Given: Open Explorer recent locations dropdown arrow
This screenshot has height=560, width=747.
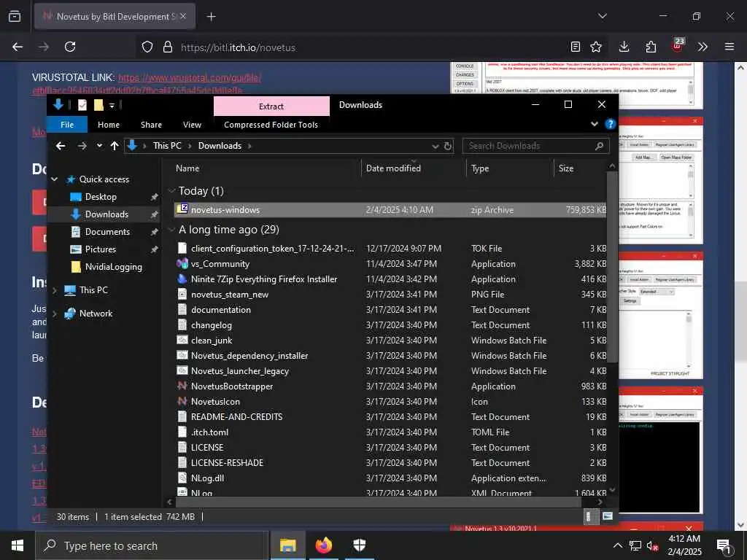Looking at the screenshot, I should (99, 146).
